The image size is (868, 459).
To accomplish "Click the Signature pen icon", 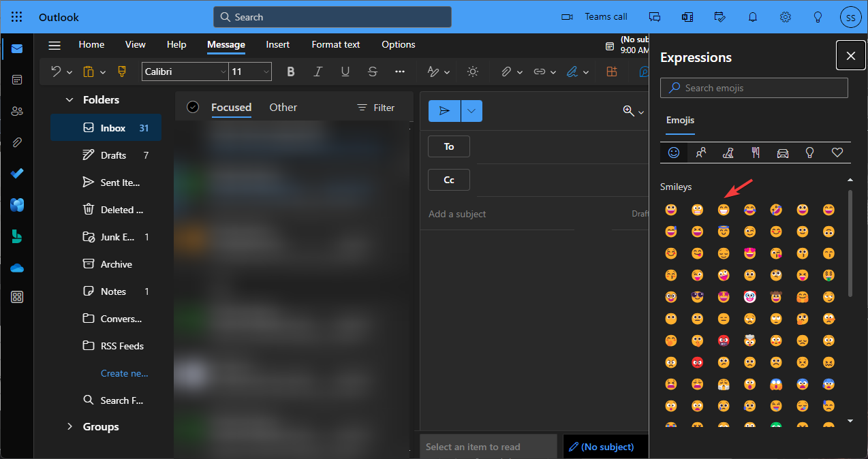I will (572, 72).
